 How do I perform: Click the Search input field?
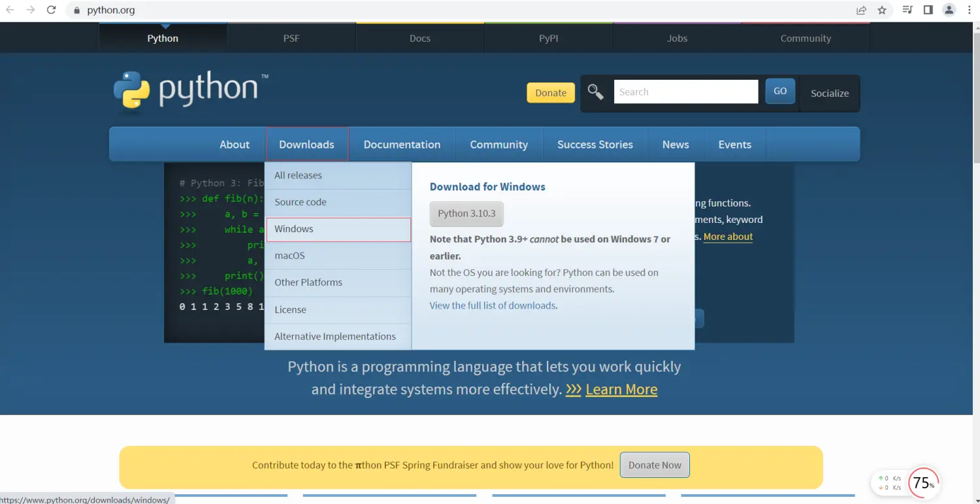click(686, 92)
